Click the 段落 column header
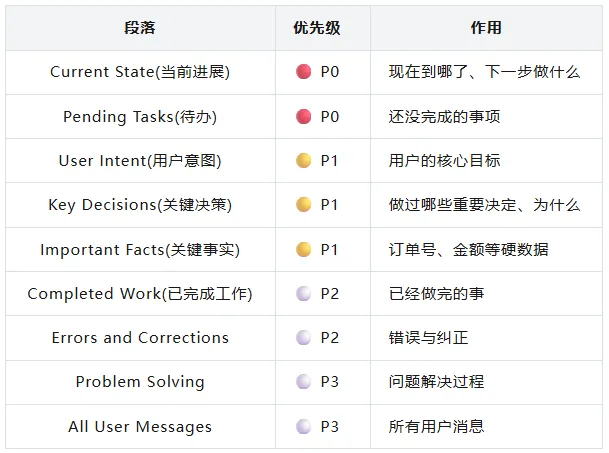 140,28
